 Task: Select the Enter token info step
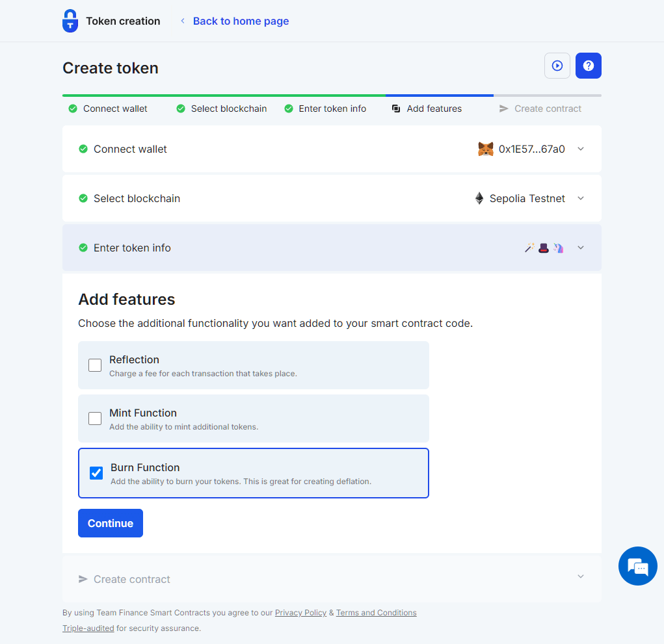[x=325, y=109]
